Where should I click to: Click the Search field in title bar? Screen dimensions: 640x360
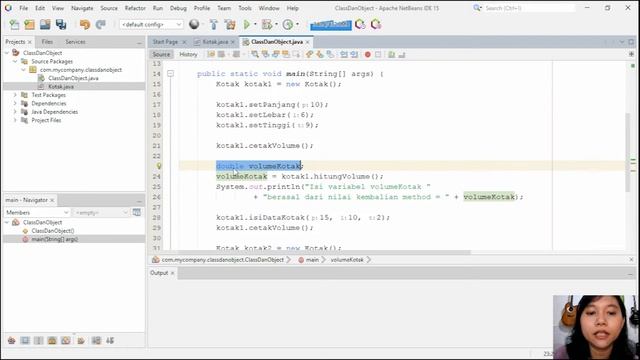530,8
